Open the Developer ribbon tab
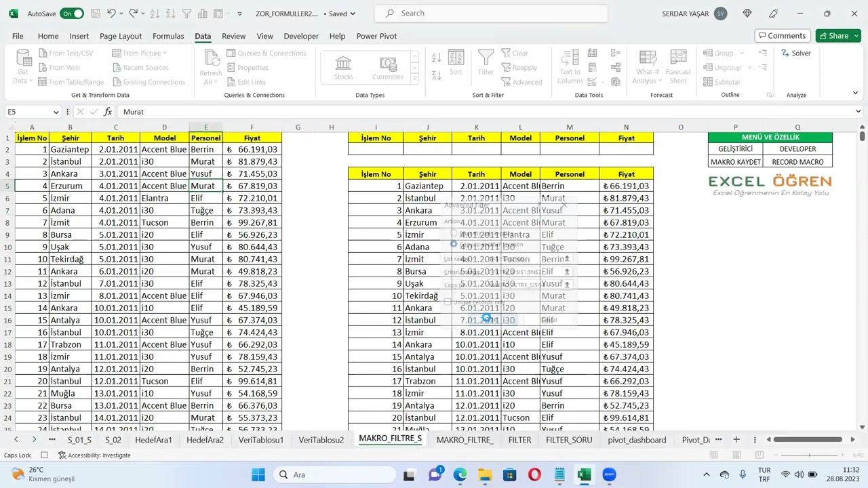The width and height of the screenshot is (868, 488). 301,36
